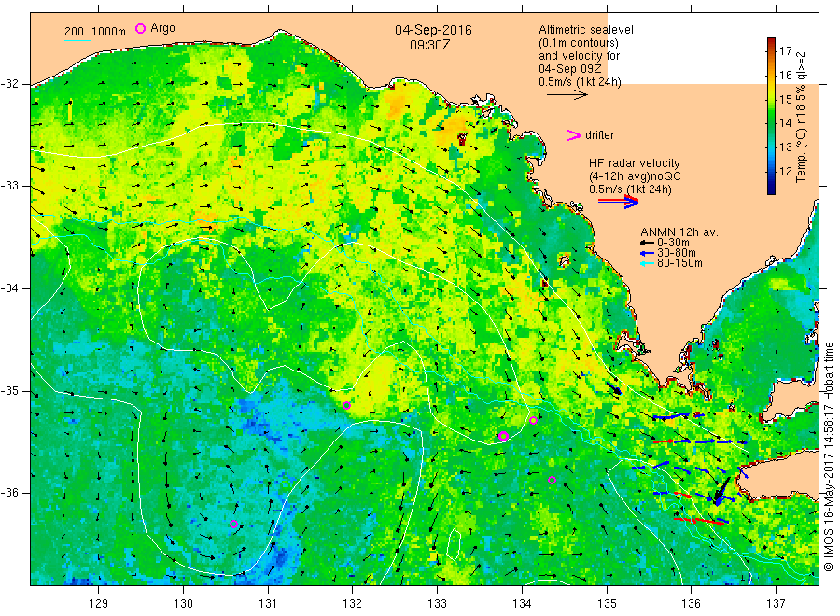Image resolution: width=840 pixels, height=616 pixels.
Task: Click the magenta Argo circle in the legend
Action: tap(140, 28)
